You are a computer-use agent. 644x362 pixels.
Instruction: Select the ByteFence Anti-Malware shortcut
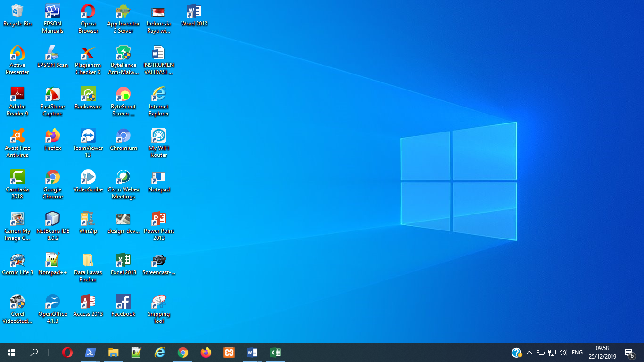pos(124,60)
